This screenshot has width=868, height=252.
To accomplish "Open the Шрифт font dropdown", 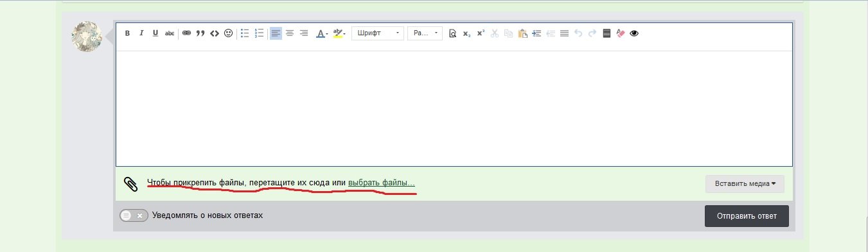I will tap(378, 33).
